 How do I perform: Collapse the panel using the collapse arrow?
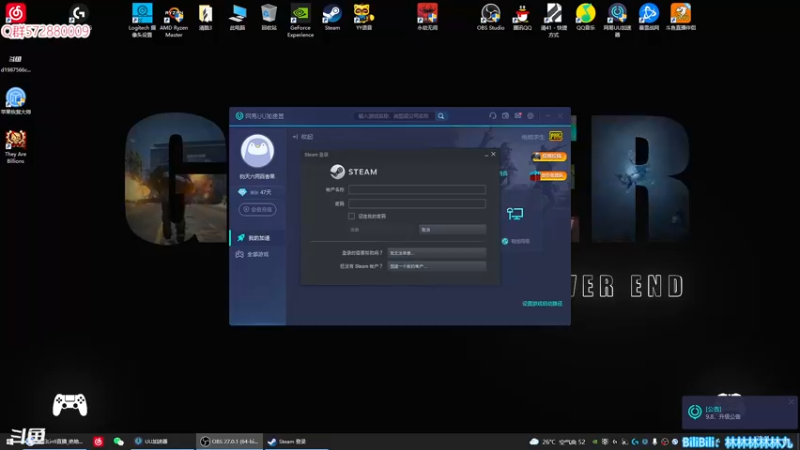point(303,137)
